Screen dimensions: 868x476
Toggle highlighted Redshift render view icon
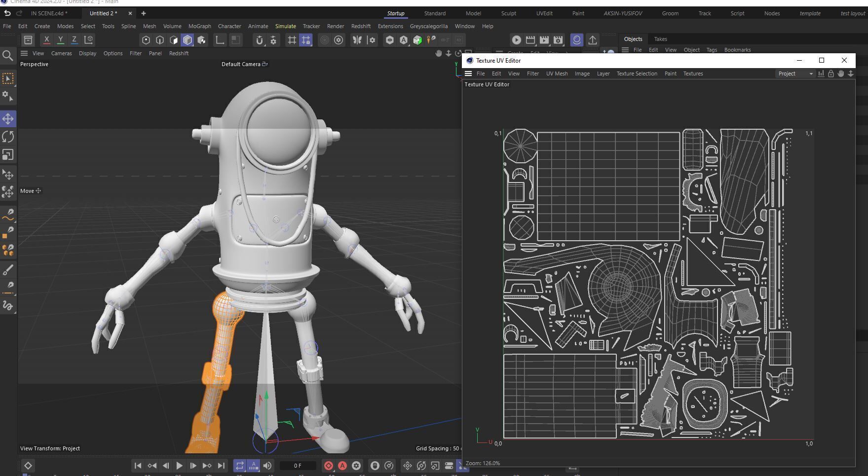(x=576, y=40)
